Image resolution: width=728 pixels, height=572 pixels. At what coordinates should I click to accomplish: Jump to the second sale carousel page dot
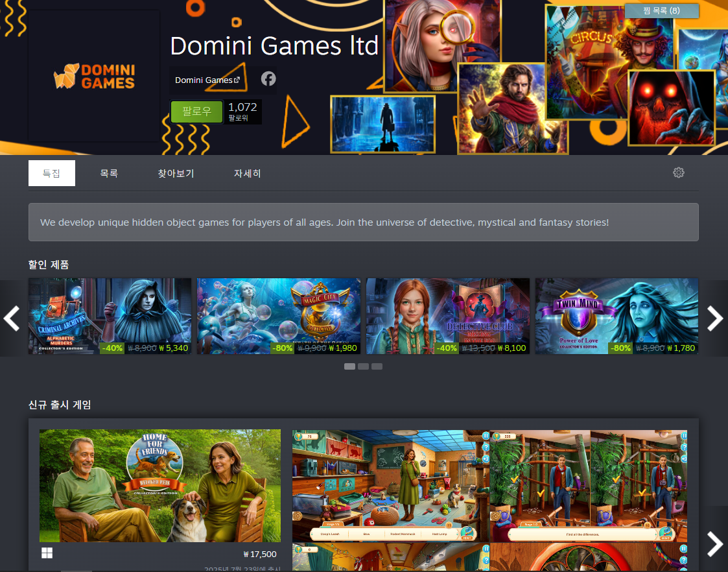tap(364, 366)
